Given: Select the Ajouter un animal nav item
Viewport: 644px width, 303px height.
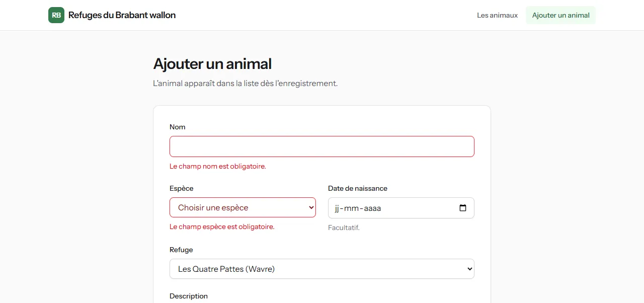Looking at the screenshot, I should 560,15.
